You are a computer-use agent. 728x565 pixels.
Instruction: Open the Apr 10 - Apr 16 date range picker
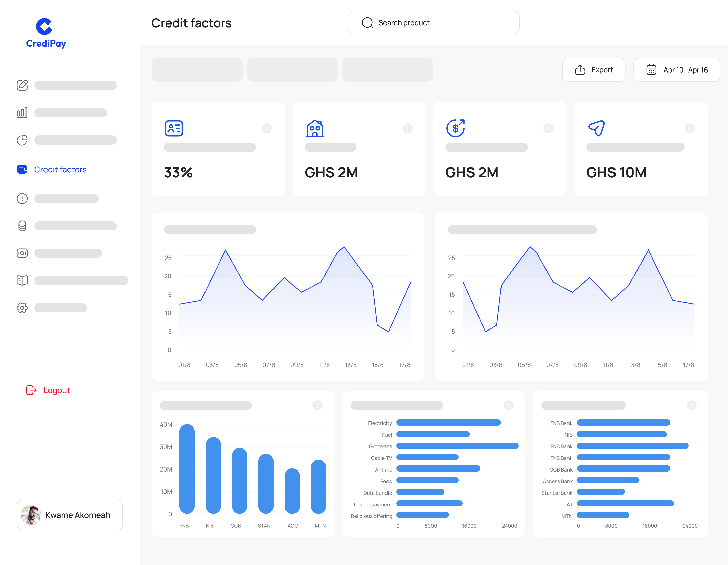point(677,70)
